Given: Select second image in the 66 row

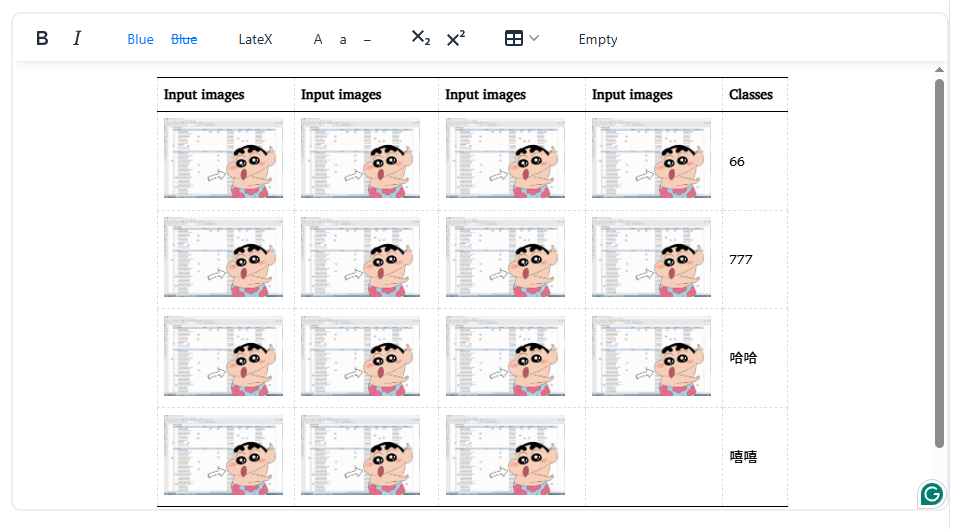Looking at the screenshot, I should [x=361, y=158].
